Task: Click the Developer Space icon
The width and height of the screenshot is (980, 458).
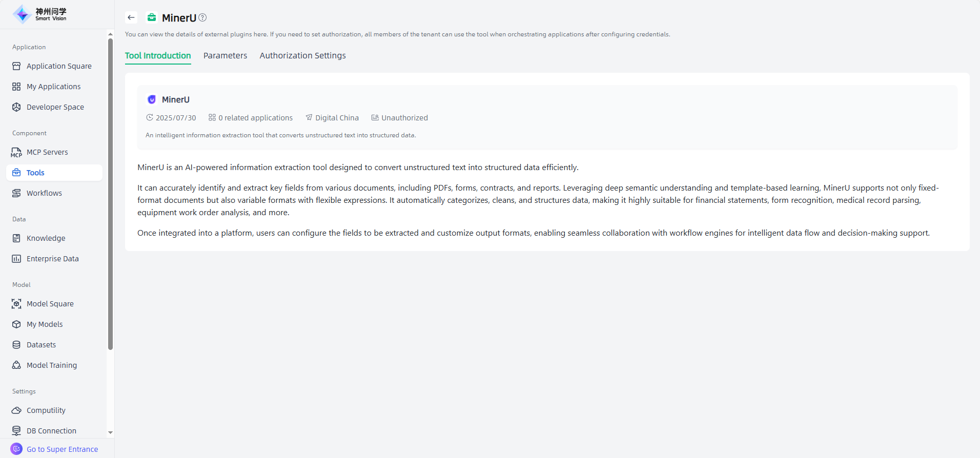Action: [x=16, y=107]
